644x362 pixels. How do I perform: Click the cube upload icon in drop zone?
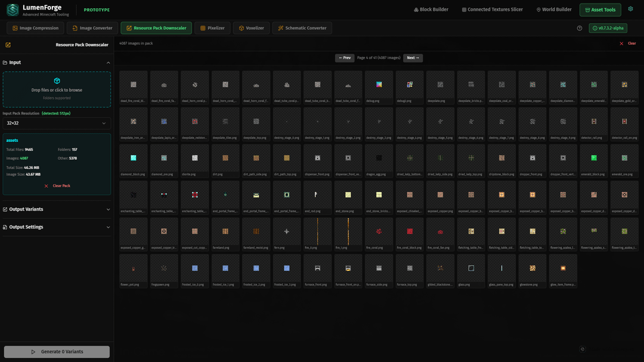[57, 81]
